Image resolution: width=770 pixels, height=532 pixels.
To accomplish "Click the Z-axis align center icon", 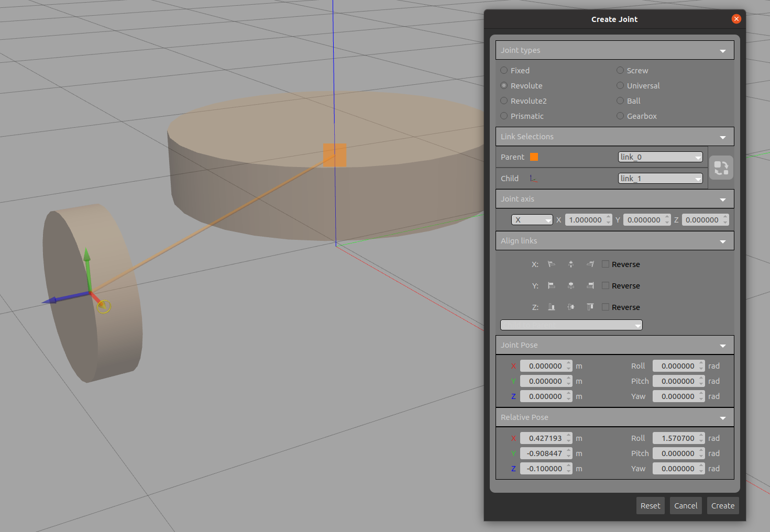I will coord(571,307).
